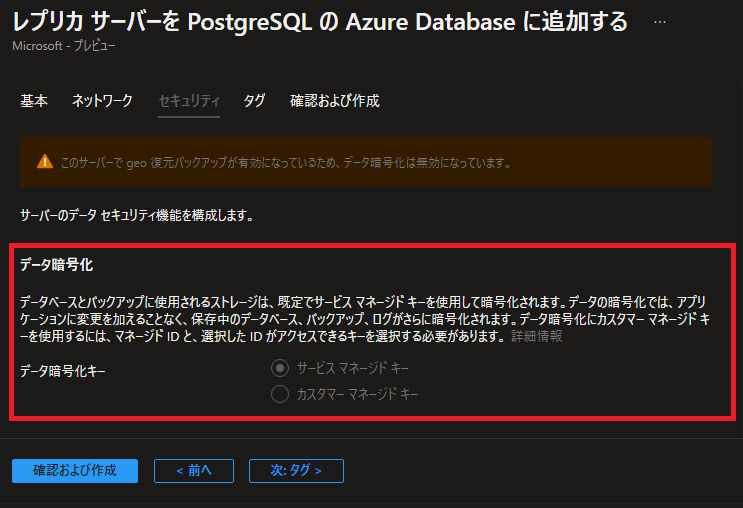The image size is (743, 508).
Task: Open the 詳細情報 link
Action: 536,336
